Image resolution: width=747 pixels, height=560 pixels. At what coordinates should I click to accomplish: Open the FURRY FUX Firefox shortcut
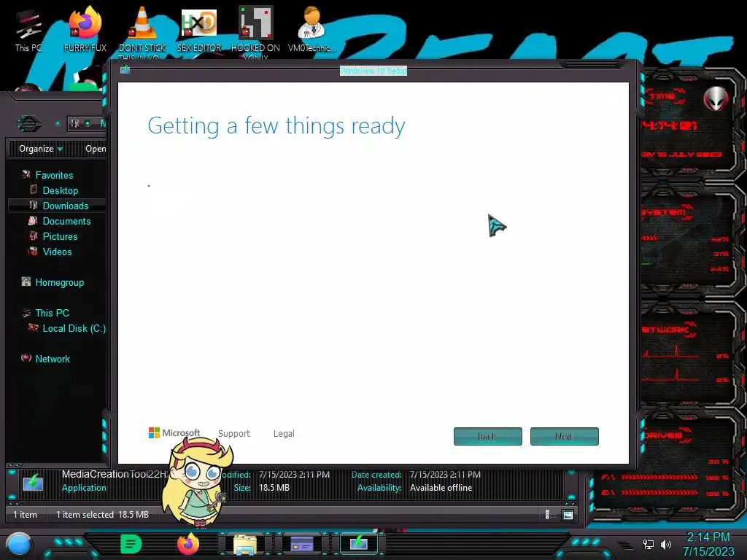click(85, 29)
